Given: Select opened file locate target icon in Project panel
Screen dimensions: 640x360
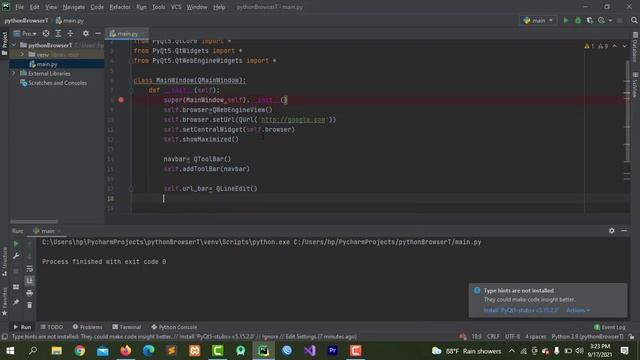Looking at the screenshot, I should 46,33.
